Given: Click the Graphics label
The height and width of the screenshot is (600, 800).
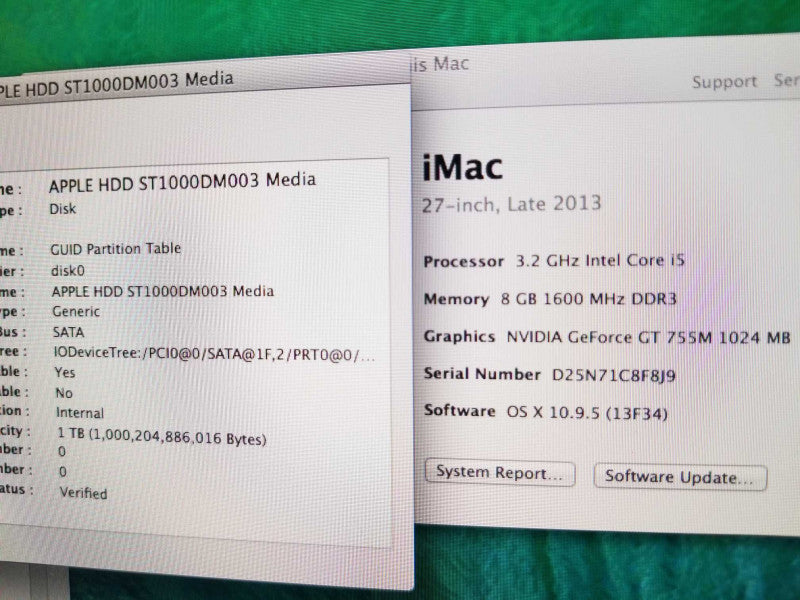Looking at the screenshot, I should (459, 337).
